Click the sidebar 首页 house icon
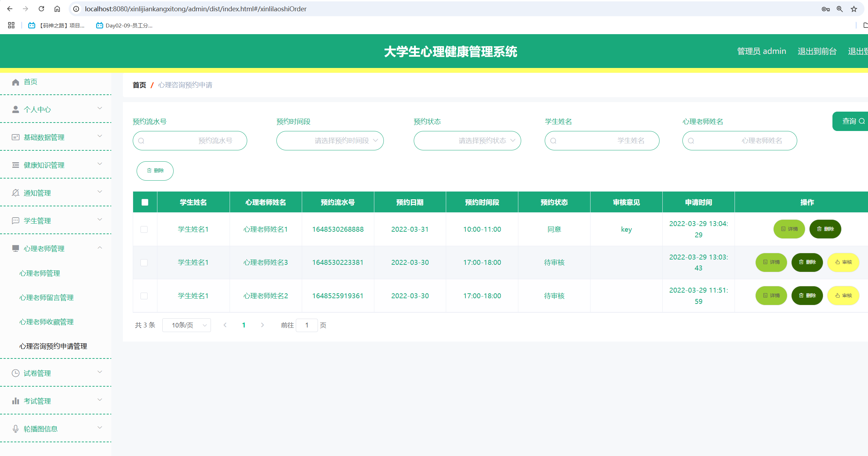The width and height of the screenshot is (868, 456). point(15,82)
